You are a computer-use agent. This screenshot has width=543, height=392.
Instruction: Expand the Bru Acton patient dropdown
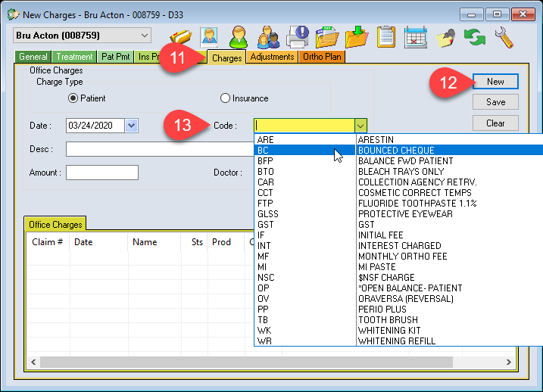145,36
